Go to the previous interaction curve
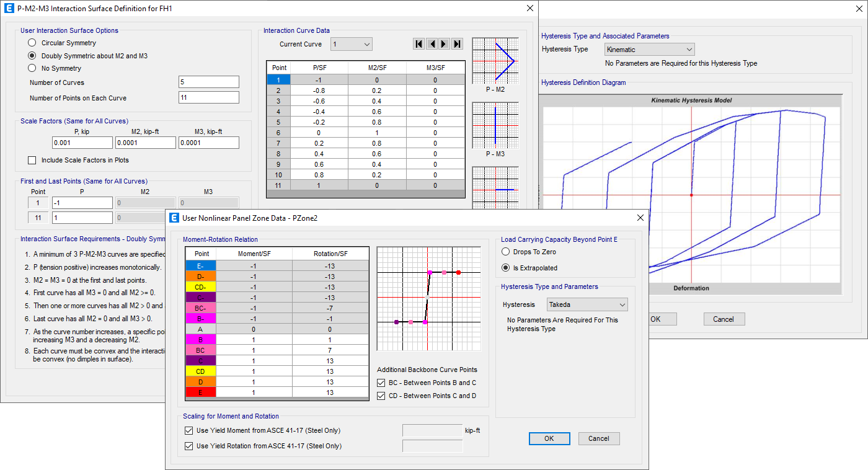The height and width of the screenshot is (470, 868). 432,43
